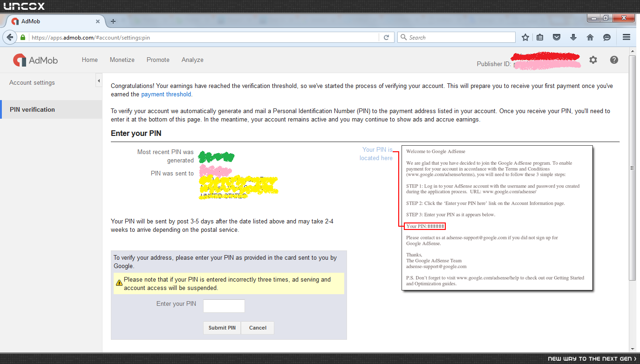The image size is (640, 364).
Task: Click the Account settings sidebar heading
Action: pyautogui.click(x=32, y=82)
